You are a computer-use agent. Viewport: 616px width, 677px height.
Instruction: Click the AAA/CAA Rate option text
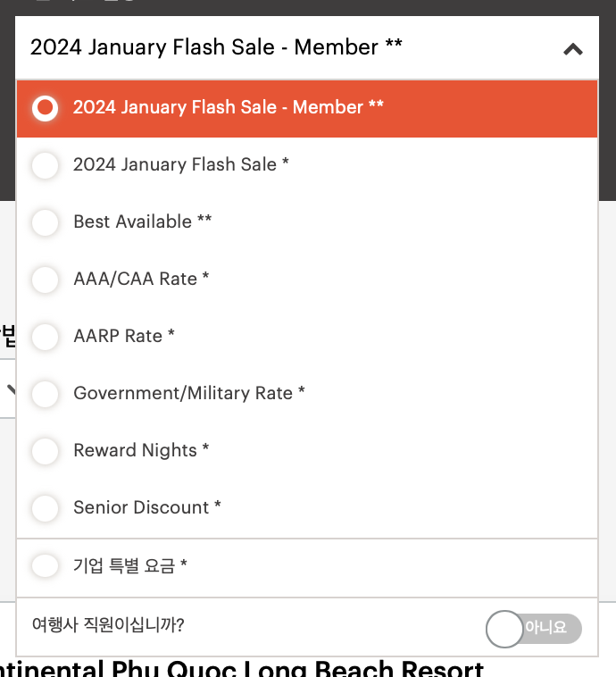click(141, 279)
